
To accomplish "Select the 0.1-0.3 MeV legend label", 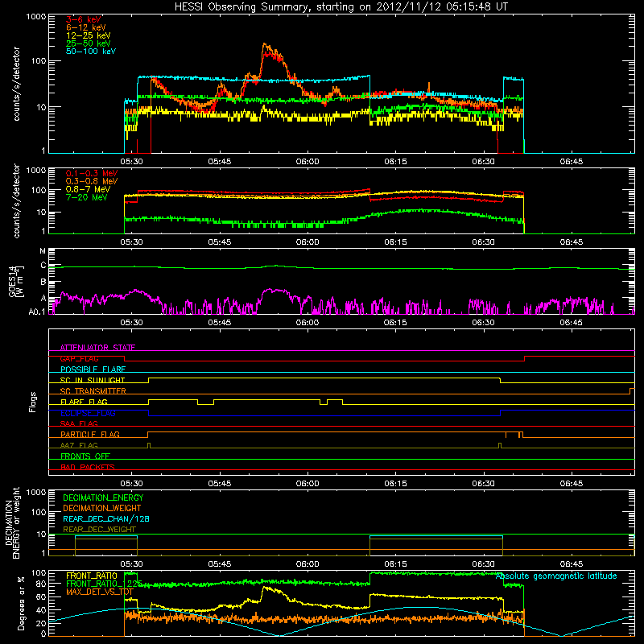I will [x=92, y=174].
